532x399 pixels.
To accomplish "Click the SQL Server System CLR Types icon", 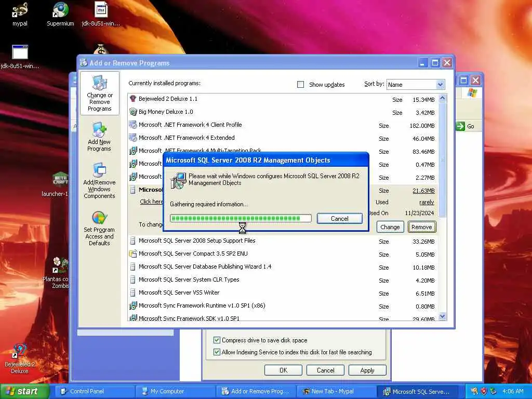I will [x=132, y=280].
